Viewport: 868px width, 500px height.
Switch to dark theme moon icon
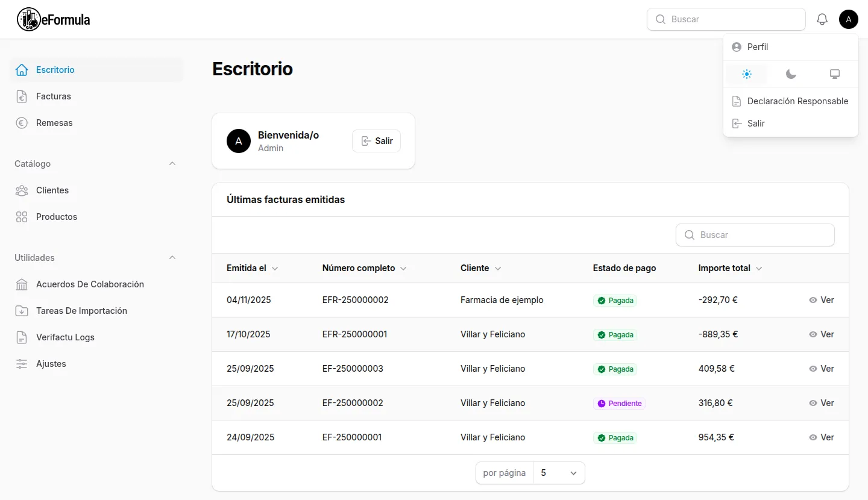click(x=791, y=74)
